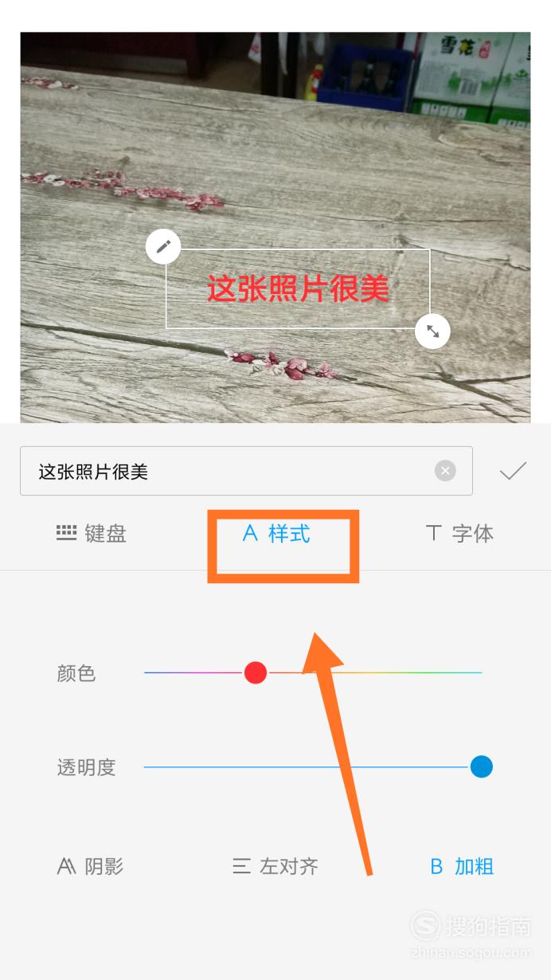Screen dimensions: 551x980
Task: Click the middle of the 透明度 slider track
Action: coord(313,767)
